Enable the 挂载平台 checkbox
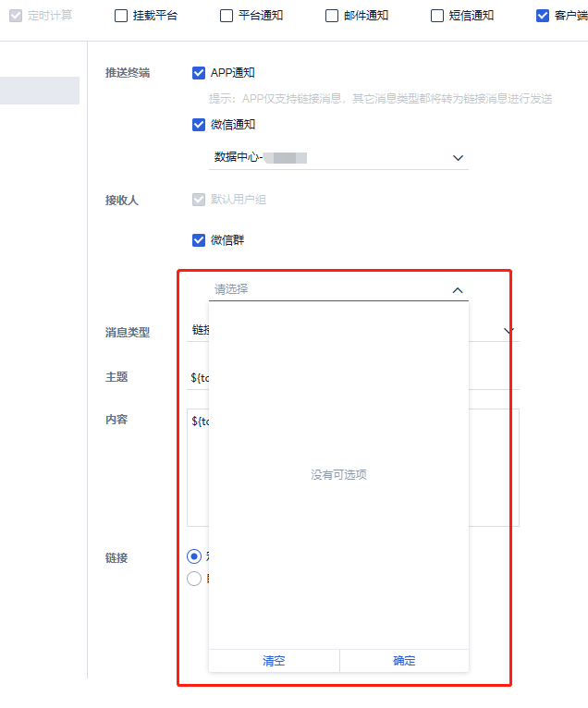 click(121, 16)
